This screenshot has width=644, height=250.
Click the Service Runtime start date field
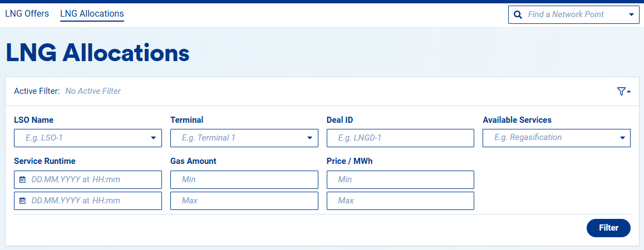pyautogui.click(x=92, y=179)
